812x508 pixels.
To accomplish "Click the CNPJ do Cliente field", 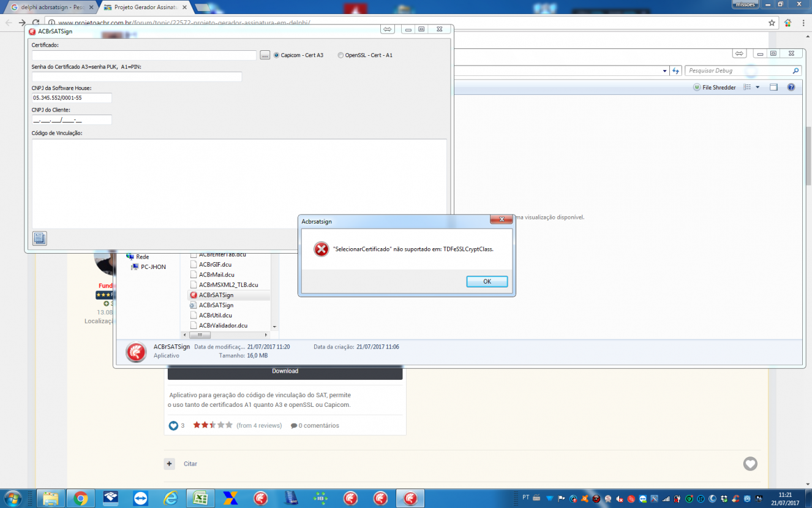I will coord(72,119).
